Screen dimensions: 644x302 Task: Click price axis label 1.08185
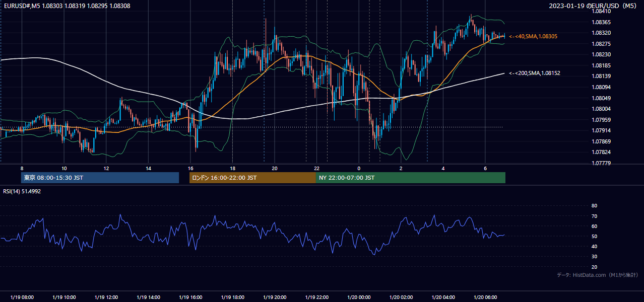click(601, 65)
